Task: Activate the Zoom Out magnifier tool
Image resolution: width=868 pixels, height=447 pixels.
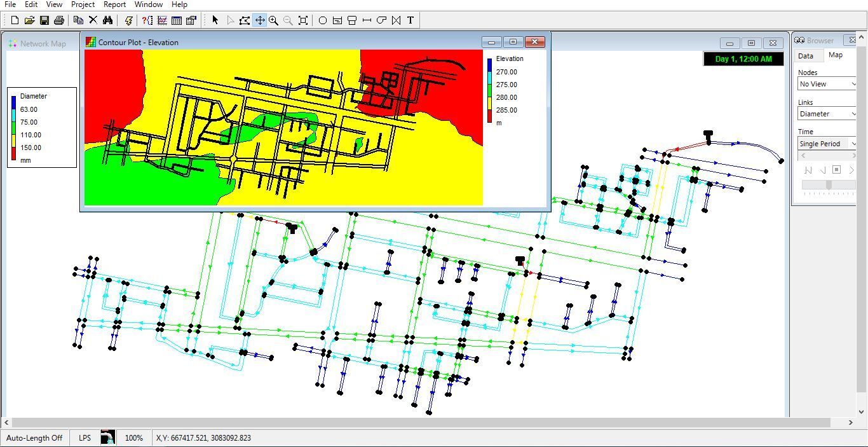Action: click(x=288, y=20)
